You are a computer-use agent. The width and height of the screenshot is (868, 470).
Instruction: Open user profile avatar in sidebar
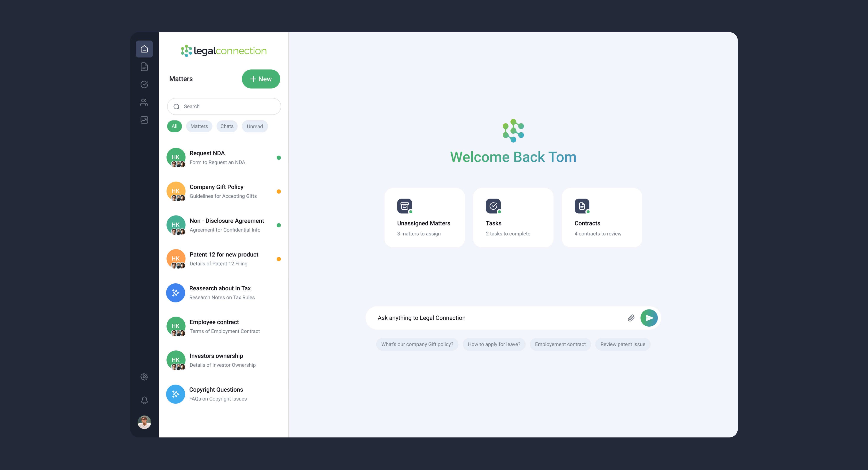(x=144, y=422)
